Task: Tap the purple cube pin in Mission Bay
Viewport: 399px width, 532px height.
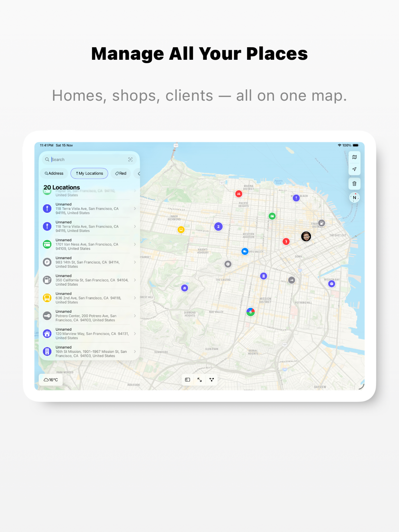Action: tap(332, 284)
